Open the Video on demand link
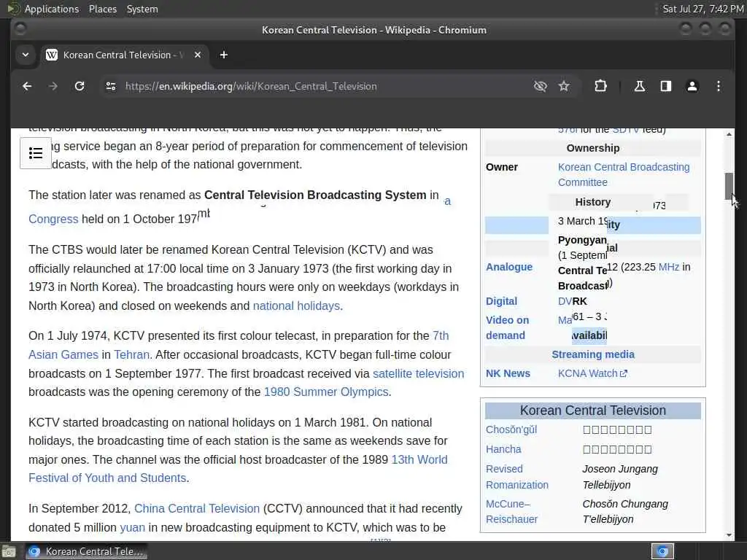This screenshot has height=560, width=747. coord(507,327)
